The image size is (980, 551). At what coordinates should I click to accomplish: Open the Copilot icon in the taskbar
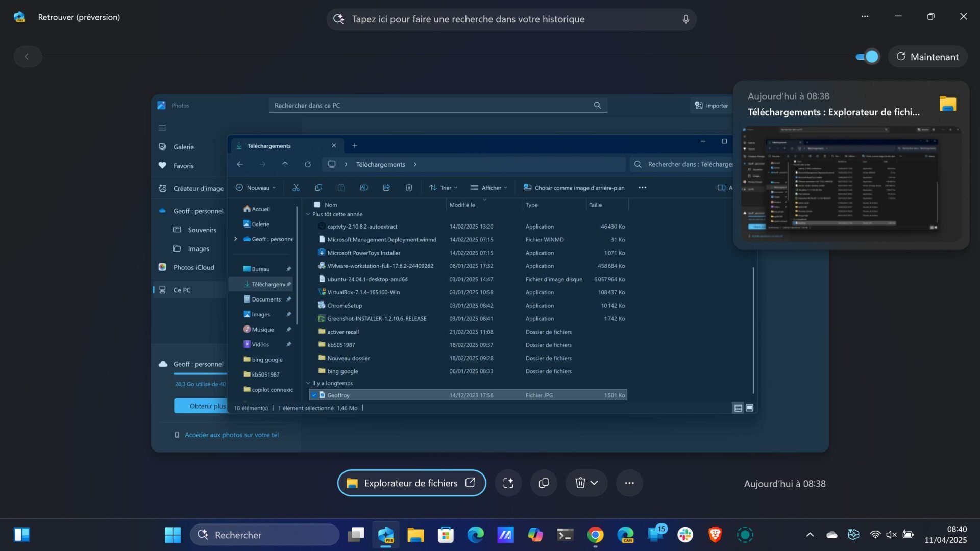coord(535,535)
